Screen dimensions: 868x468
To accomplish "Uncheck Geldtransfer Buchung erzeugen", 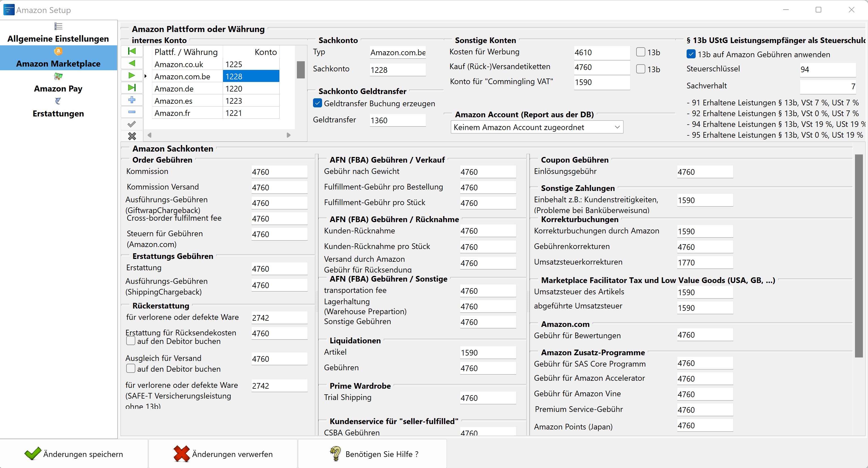I will coord(318,103).
